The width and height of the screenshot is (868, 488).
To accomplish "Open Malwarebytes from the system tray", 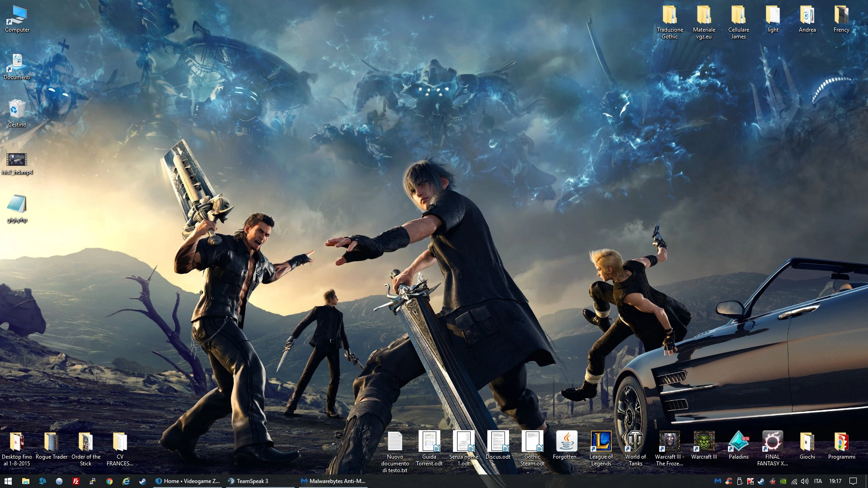I will pyautogui.click(x=717, y=481).
